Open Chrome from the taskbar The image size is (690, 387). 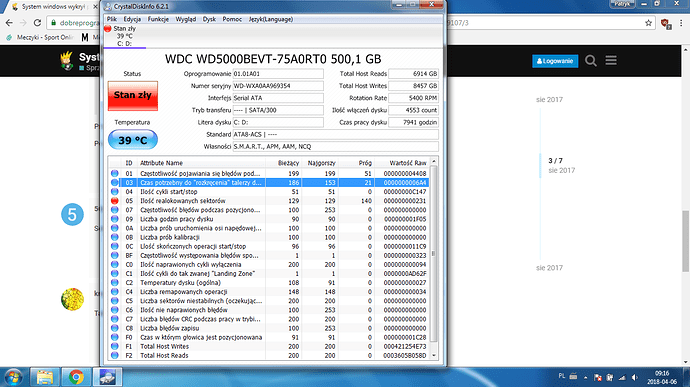coord(76,377)
